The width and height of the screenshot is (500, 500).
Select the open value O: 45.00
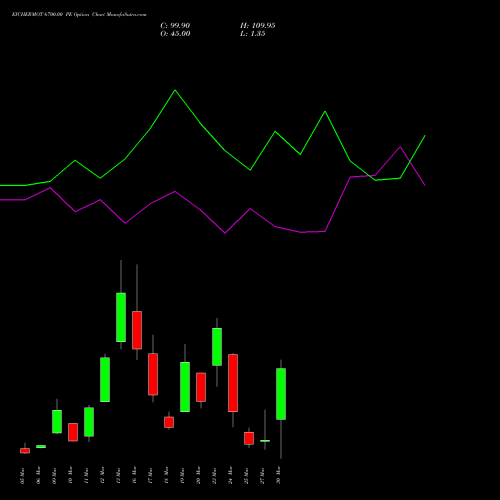175,34
